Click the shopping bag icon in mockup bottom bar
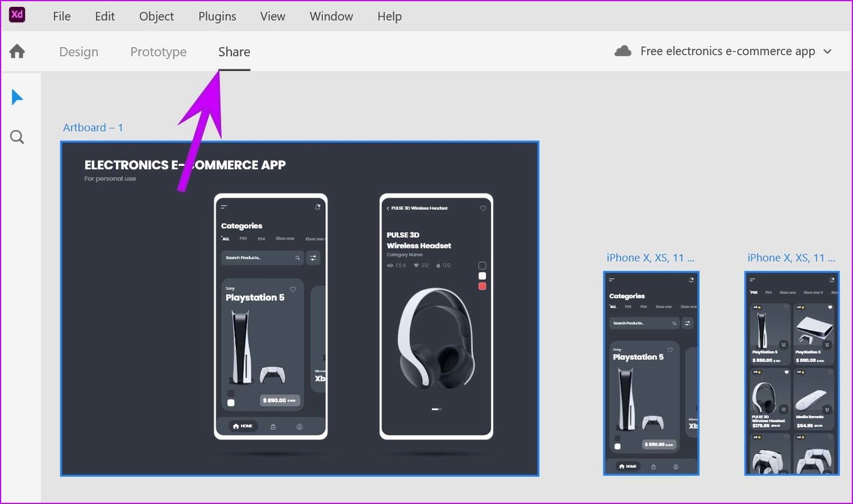 pyautogui.click(x=273, y=427)
